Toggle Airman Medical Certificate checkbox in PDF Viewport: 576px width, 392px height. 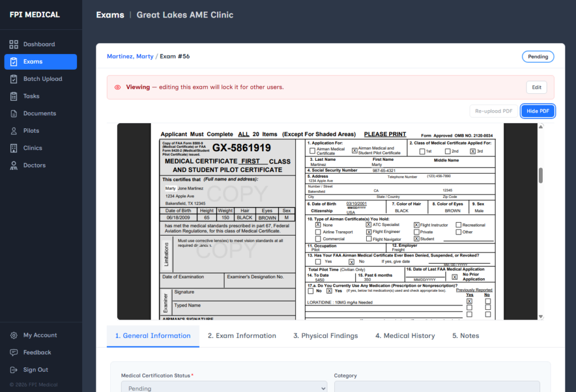coord(312,151)
